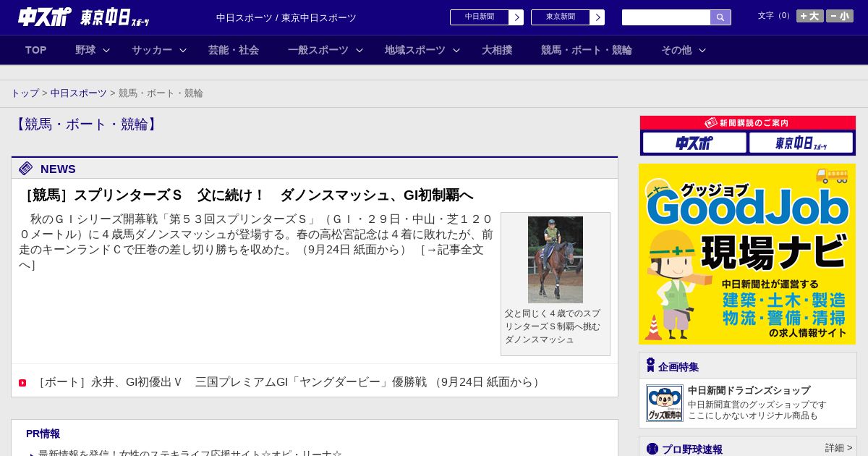Screen dimensions: 868x456
Task: Expand the 地域スポーツ dropdown chevron
Action: pos(456,50)
